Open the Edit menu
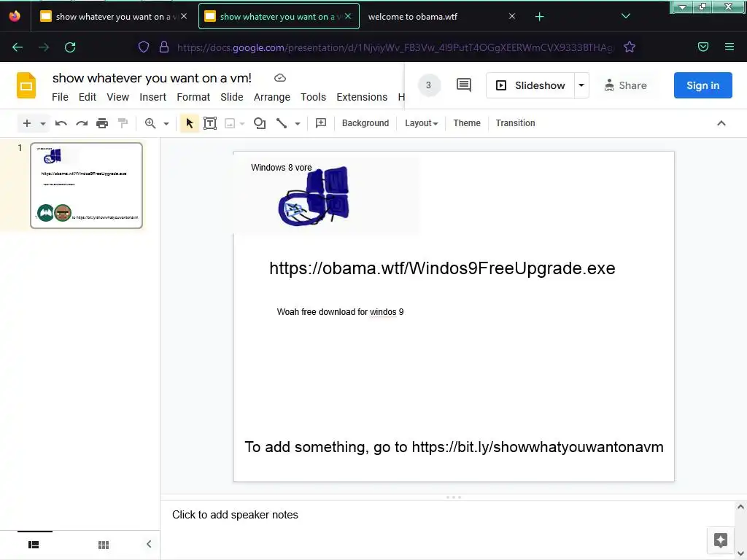 pyautogui.click(x=88, y=97)
